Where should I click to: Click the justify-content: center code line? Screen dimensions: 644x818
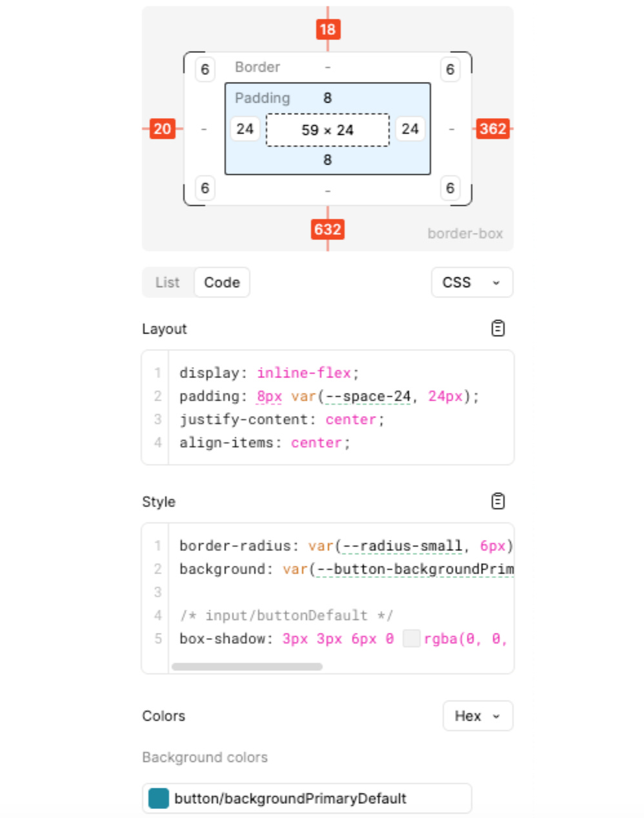[282, 419]
